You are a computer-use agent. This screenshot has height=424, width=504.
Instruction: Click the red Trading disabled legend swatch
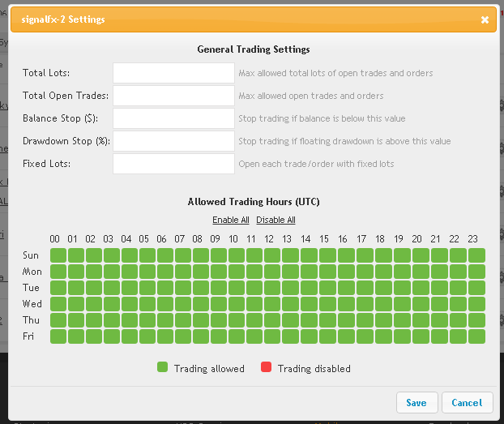coord(266,367)
